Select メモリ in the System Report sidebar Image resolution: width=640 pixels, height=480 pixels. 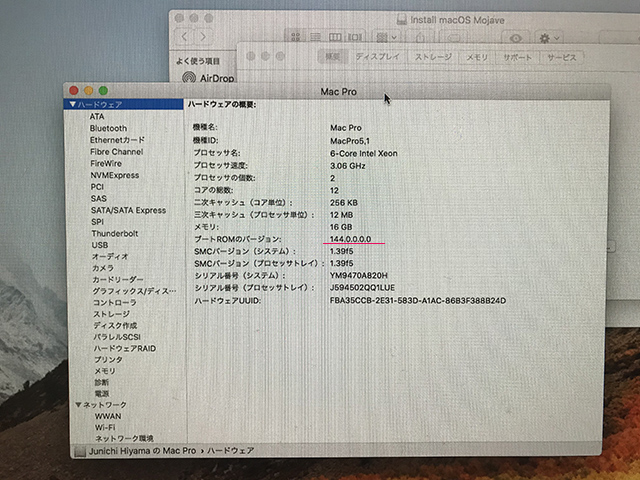pos(105,371)
